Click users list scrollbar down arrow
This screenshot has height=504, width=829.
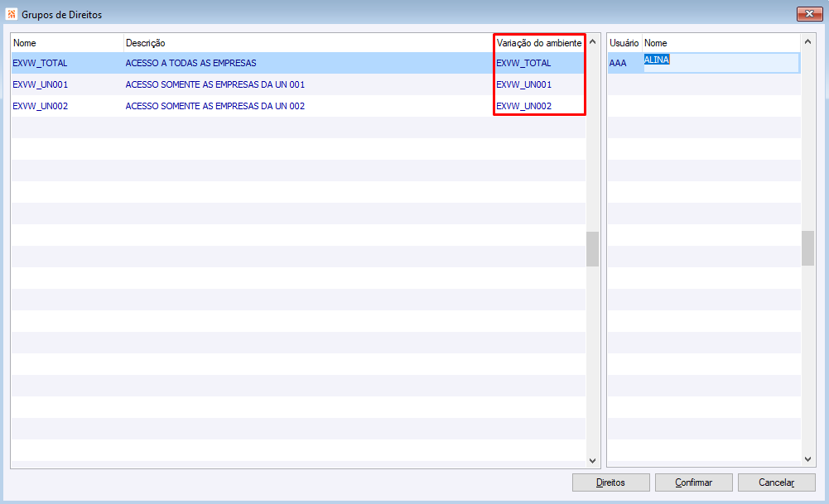tap(807, 459)
